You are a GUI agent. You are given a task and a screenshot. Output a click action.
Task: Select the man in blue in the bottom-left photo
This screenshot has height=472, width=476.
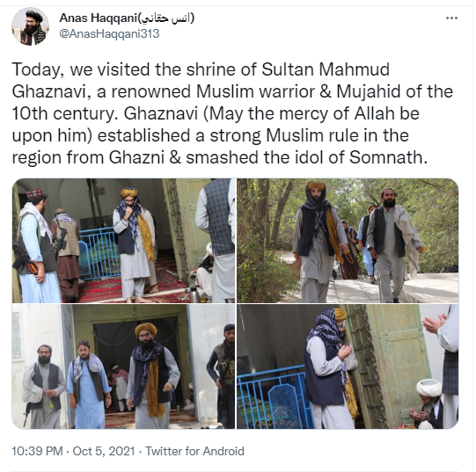click(x=89, y=384)
